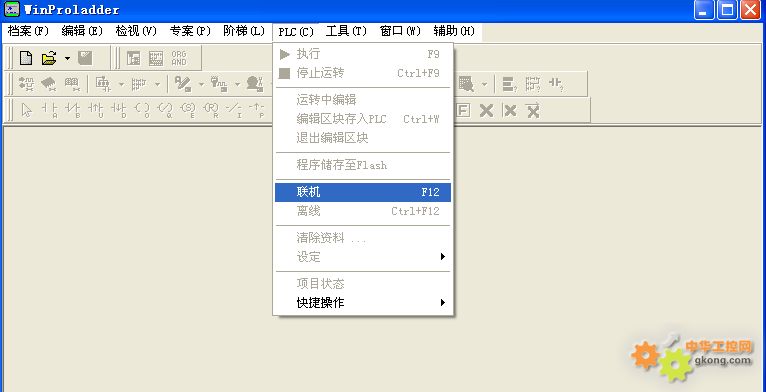Viewport: 766px width, 392px height.
Task: Expand the grid magnifier dropdown arrow
Action: click(484, 84)
